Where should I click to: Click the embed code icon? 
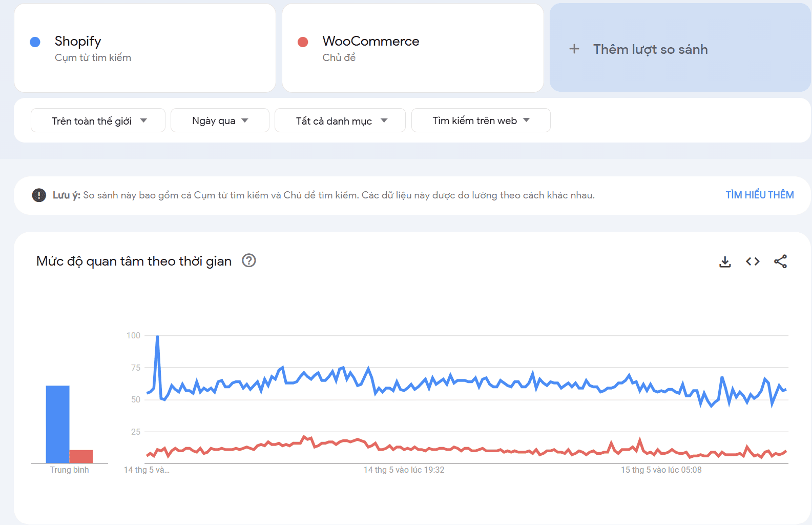[x=753, y=261]
